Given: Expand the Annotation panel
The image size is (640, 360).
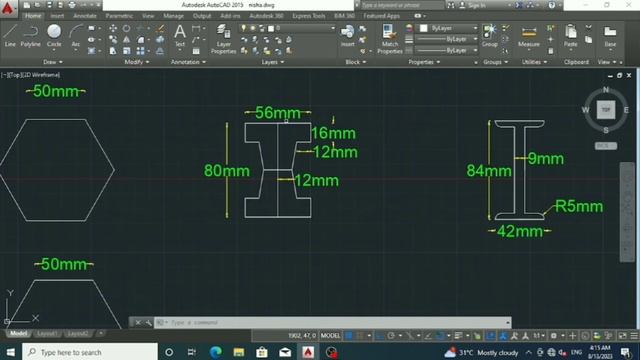Looking at the screenshot, I should 188,62.
